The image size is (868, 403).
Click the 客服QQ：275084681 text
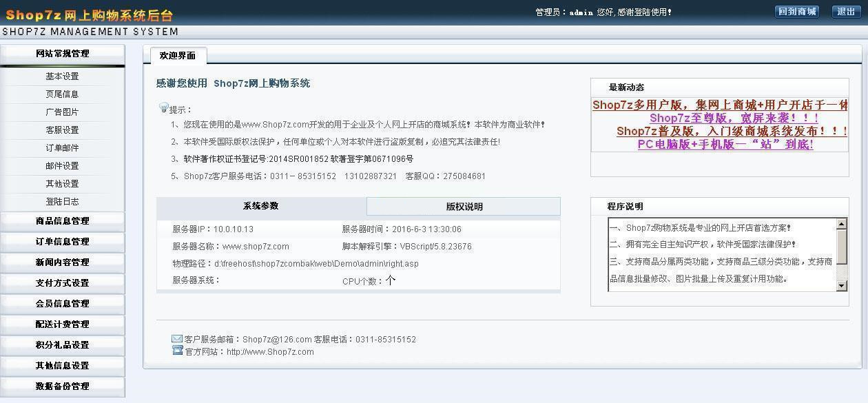click(x=445, y=176)
